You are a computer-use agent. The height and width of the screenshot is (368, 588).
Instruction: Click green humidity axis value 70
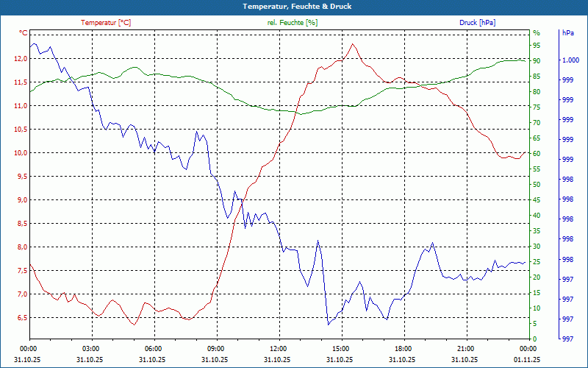coord(537,123)
